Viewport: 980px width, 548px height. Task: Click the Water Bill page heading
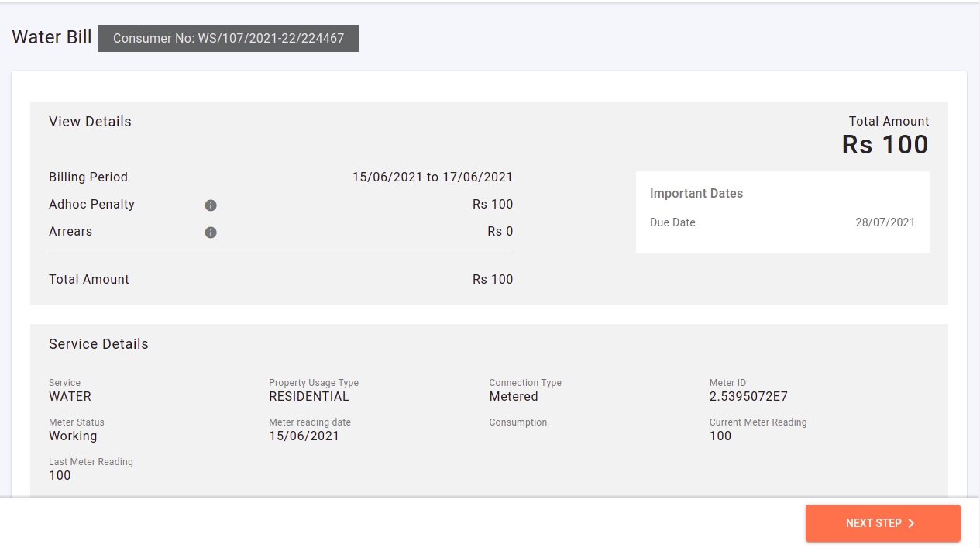coord(52,37)
